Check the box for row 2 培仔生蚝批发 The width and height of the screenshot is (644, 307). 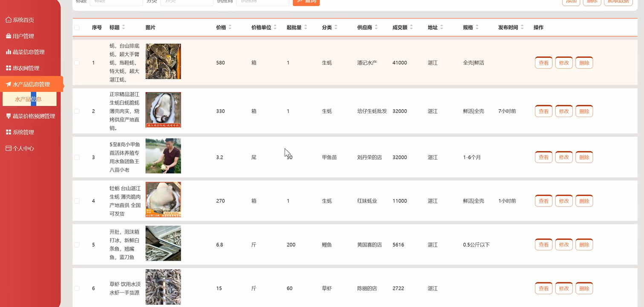(77, 111)
